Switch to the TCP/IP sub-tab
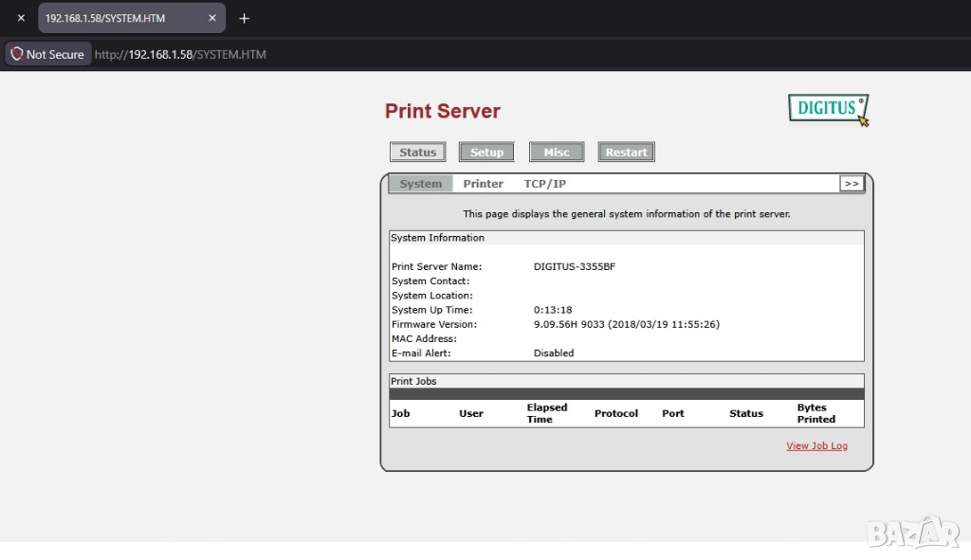The height and width of the screenshot is (560, 971). coord(544,184)
